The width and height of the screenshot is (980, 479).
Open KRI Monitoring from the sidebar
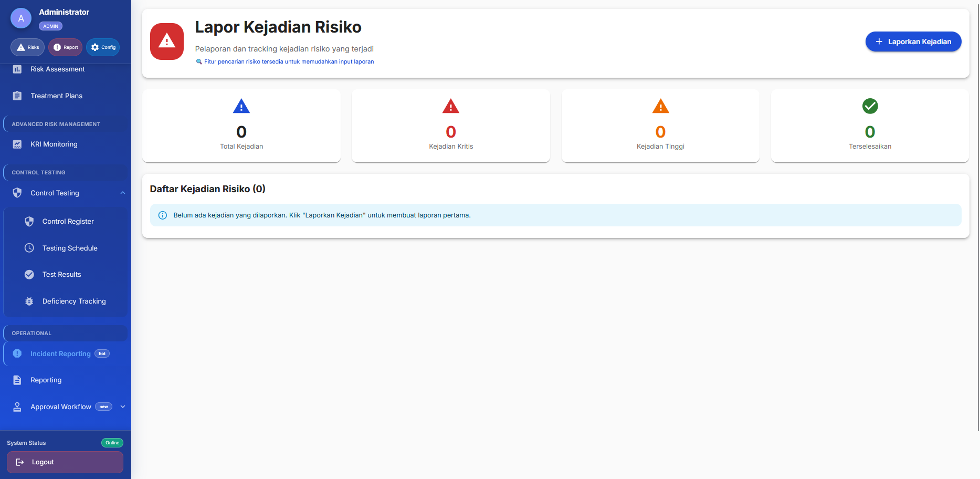[54, 144]
